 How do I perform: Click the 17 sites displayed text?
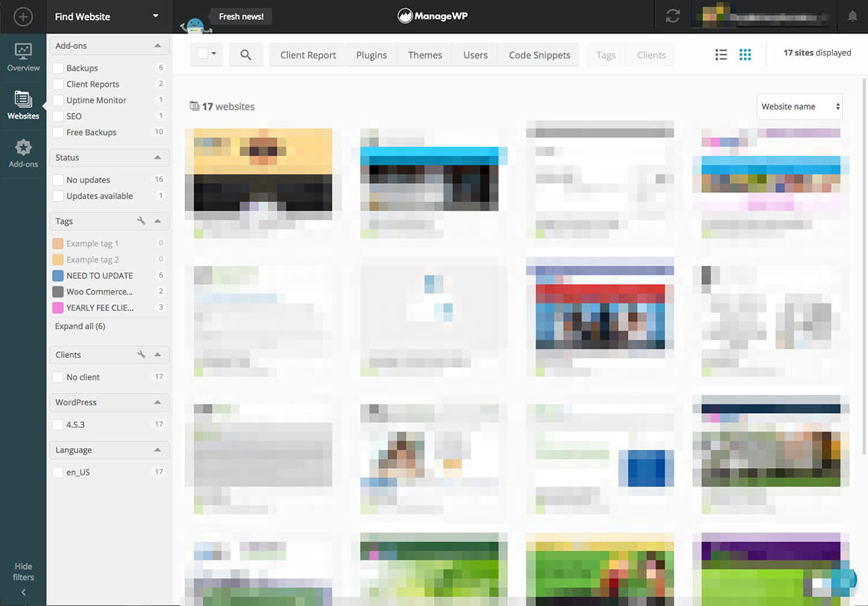pyautogui.click(x=817, y=53)
